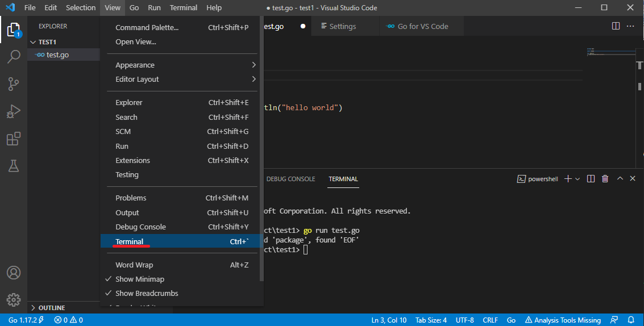
Task: Open the Search activity bar icon
Action: point(14,57)
